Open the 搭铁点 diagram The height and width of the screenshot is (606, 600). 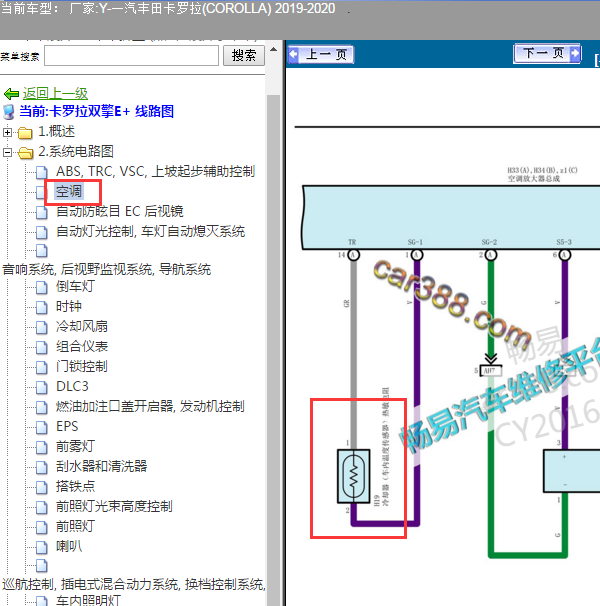click(75, 487)
